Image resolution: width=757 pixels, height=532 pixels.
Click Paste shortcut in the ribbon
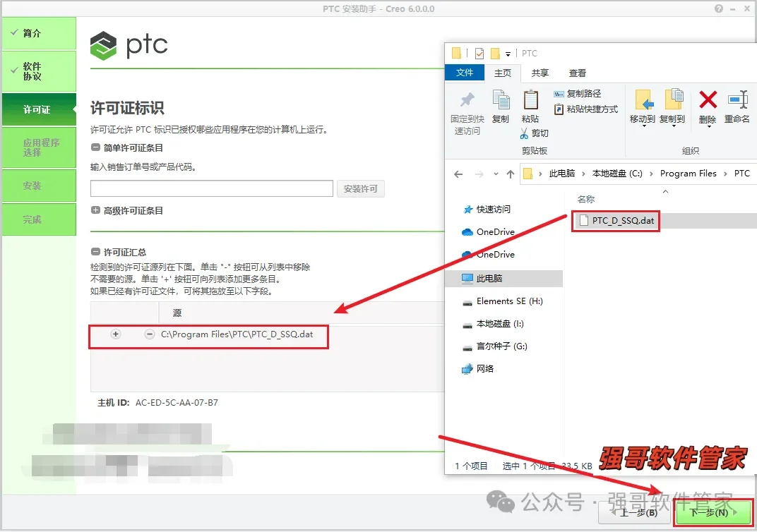585,109
